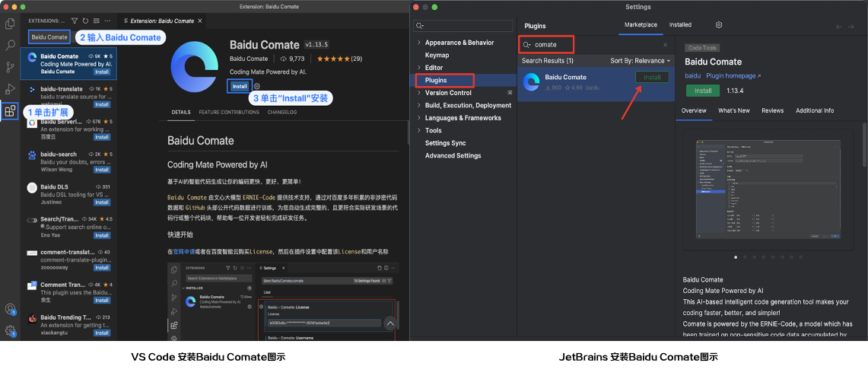The width and height of the screenshot is (868, 376).
Task: Click the project-level icon beside Version Control
Action: pyautogui.click(x=510, y=93)
